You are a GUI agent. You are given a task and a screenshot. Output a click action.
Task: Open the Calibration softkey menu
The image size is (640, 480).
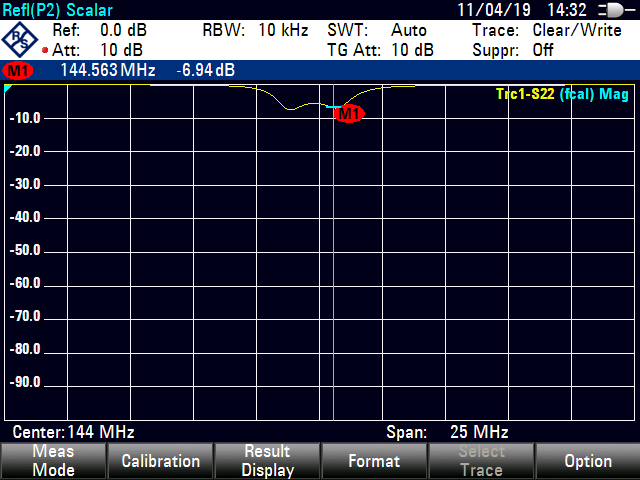tap(160, 461)
